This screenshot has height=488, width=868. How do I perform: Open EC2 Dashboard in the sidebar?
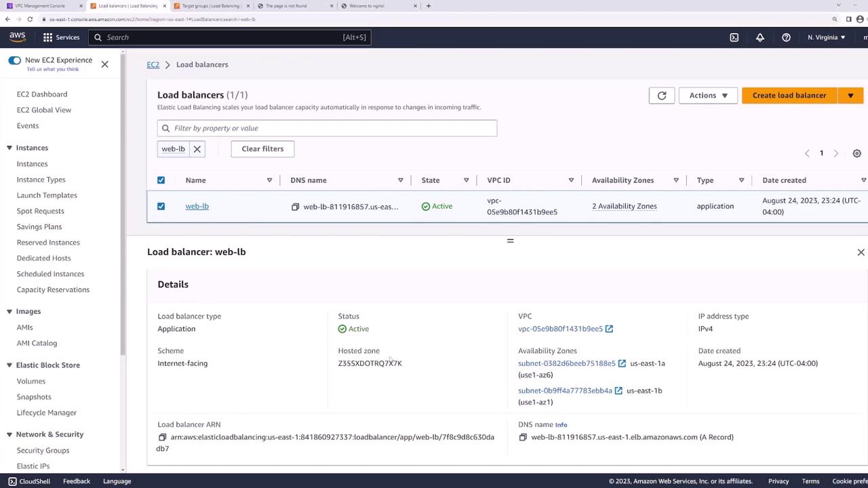pos(42,94)
